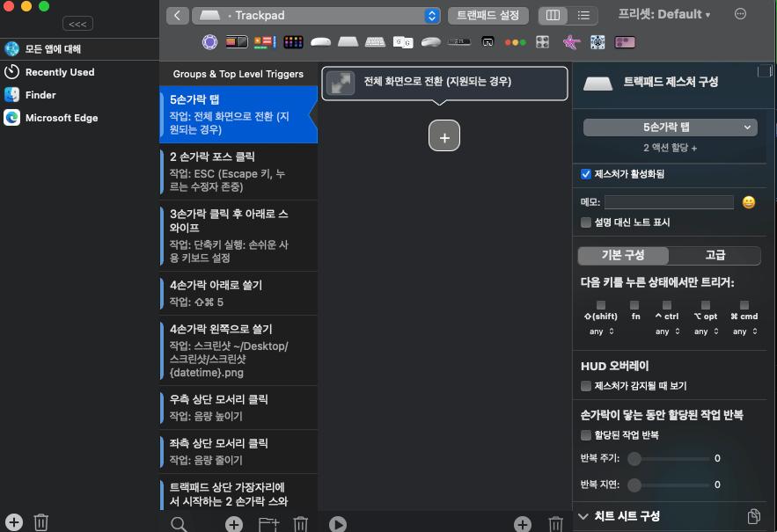Select the 4손가락 아래로 쓸기 trigger
The image size is (777, 532).
point(238,294)
